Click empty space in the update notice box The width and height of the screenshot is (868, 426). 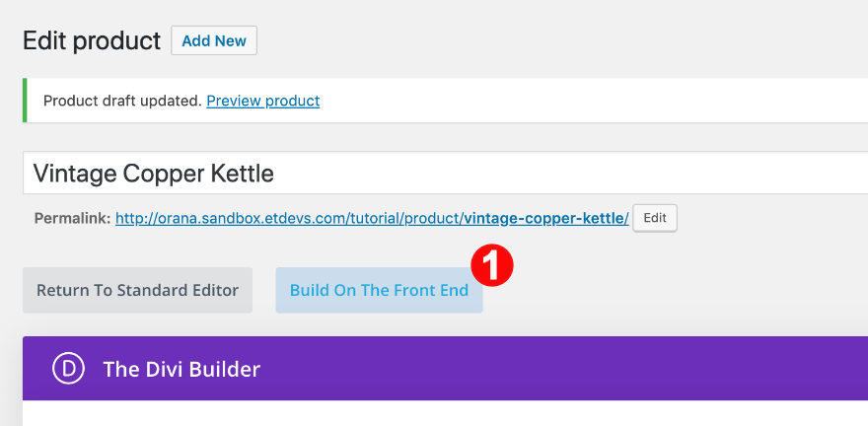coord(592,101)
